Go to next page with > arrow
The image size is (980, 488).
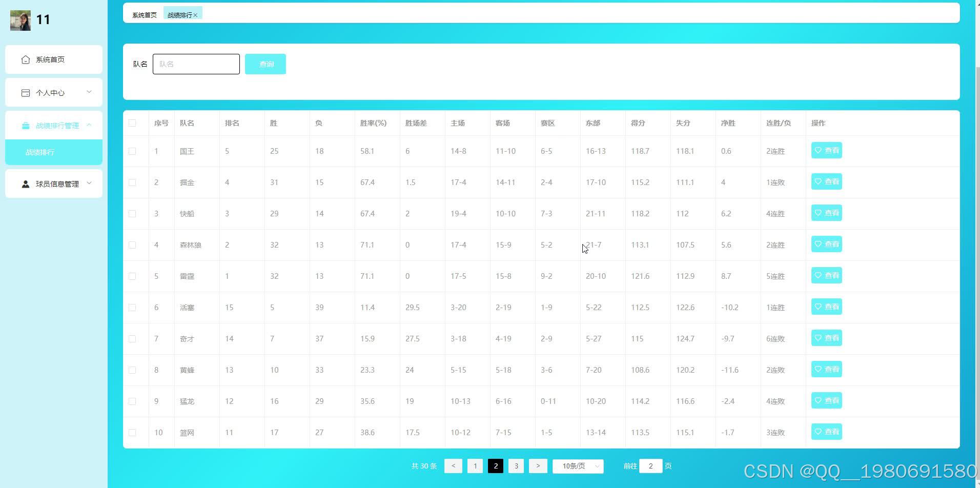[538, 466]
